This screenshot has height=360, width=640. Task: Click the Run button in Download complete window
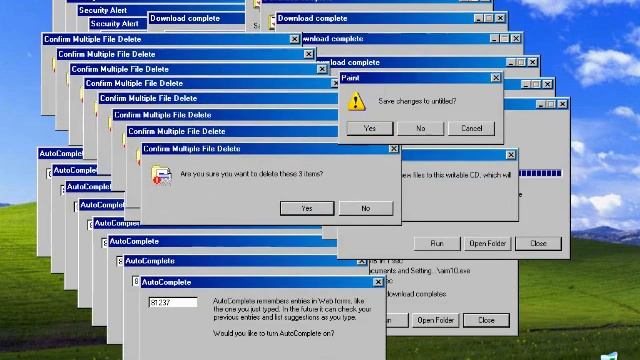[437, 243]
